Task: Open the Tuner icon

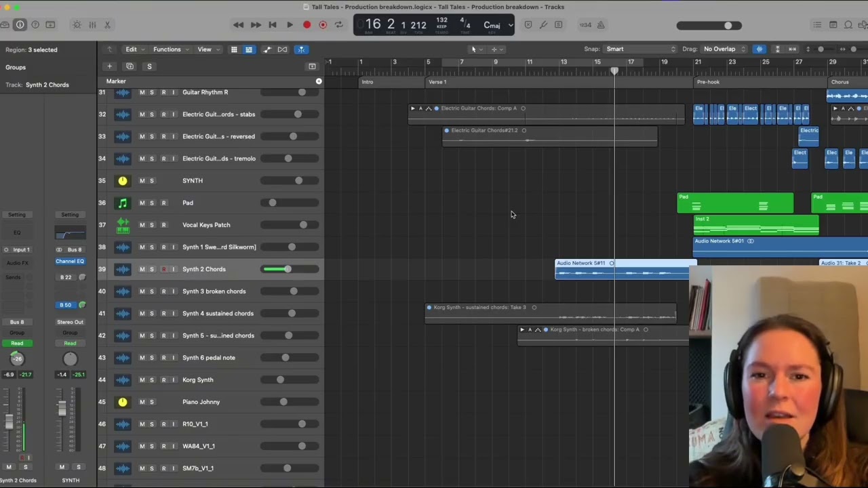Action: (543, 25)
